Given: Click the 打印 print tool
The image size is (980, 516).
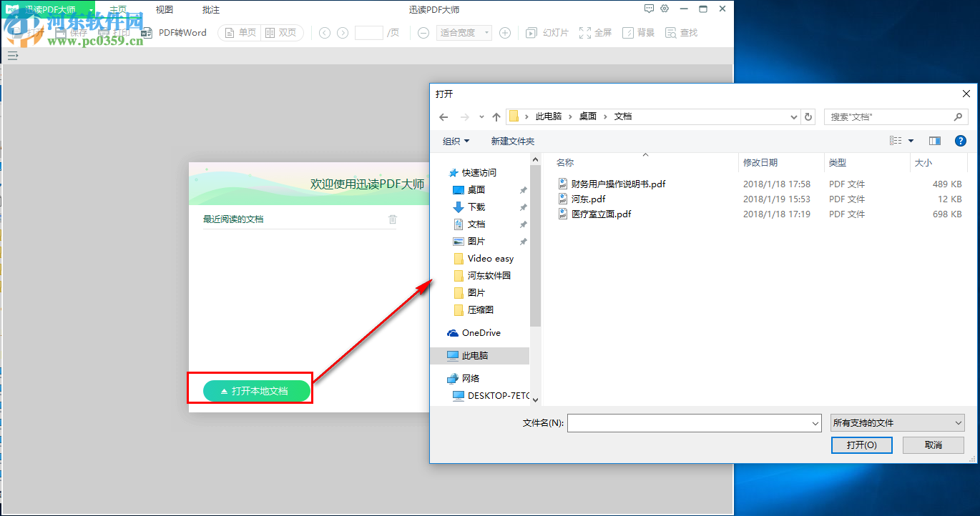Looking at the screenshot, I should point(114,33).
